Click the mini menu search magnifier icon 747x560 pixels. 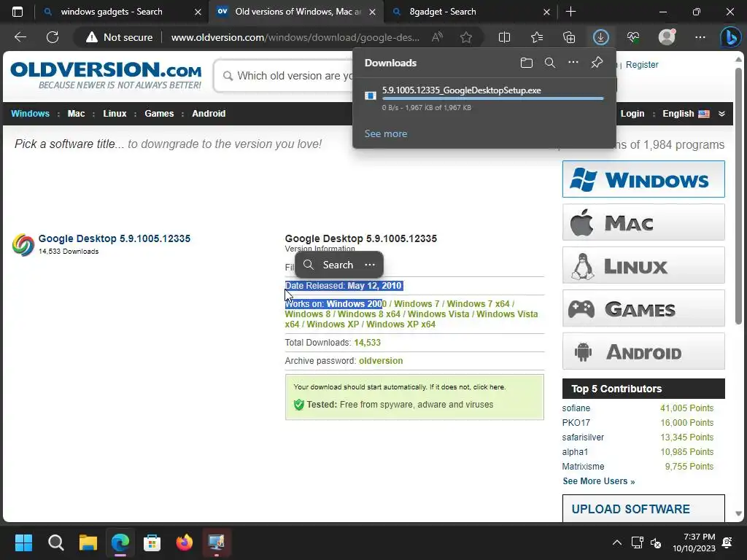[309, 265]
